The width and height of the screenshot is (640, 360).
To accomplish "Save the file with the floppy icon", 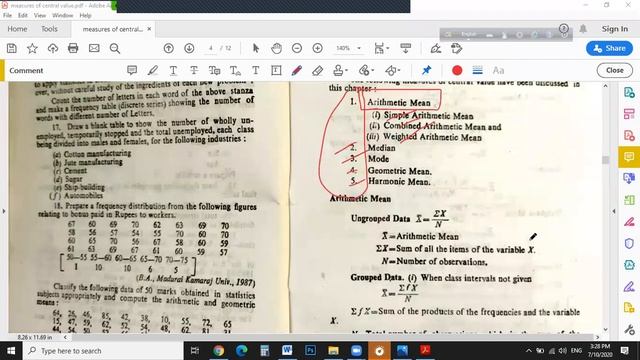I will point(12,49).
